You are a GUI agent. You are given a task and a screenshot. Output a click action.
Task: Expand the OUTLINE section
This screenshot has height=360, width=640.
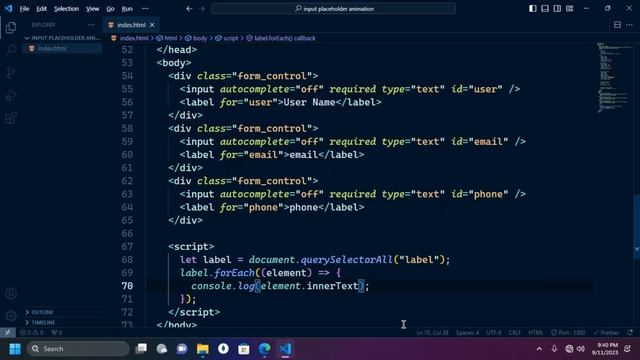[62, 312]
